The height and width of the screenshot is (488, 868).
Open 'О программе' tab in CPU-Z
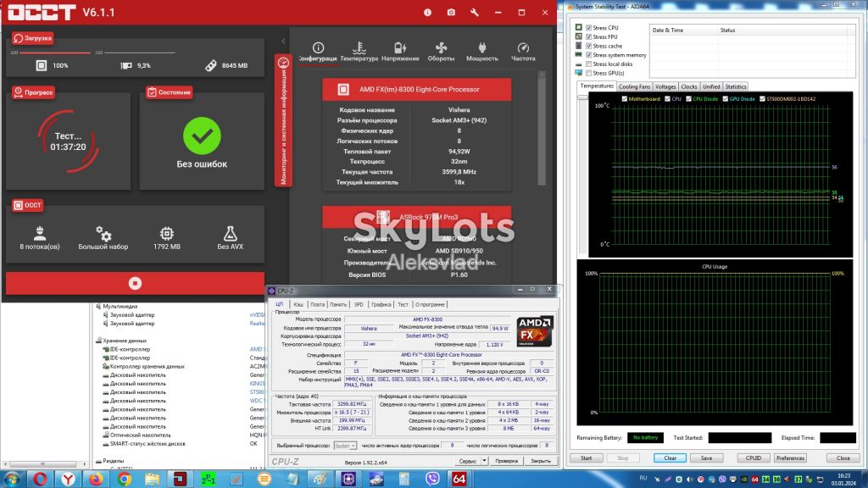coord(430,304)
